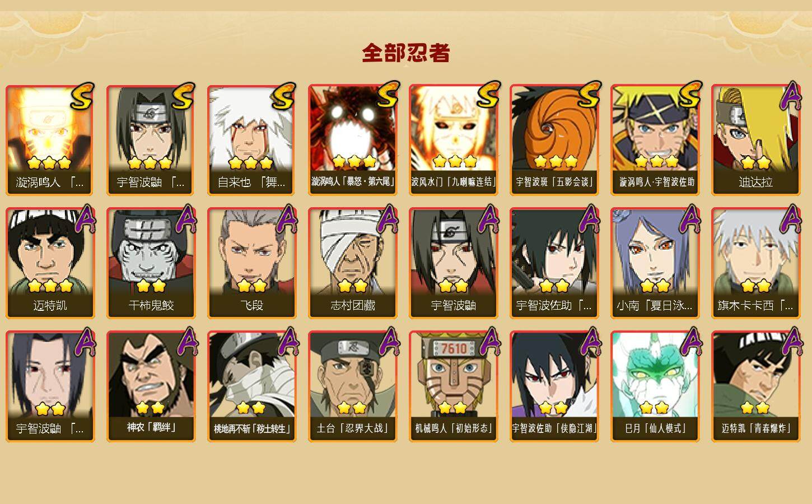
Task: Choose 机械鸣人「初始形态」 card
Action: [453, 386]
